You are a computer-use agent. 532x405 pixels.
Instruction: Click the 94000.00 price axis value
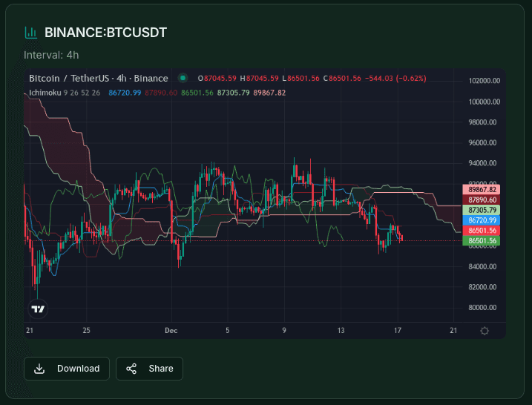click(x=482, y=163)
